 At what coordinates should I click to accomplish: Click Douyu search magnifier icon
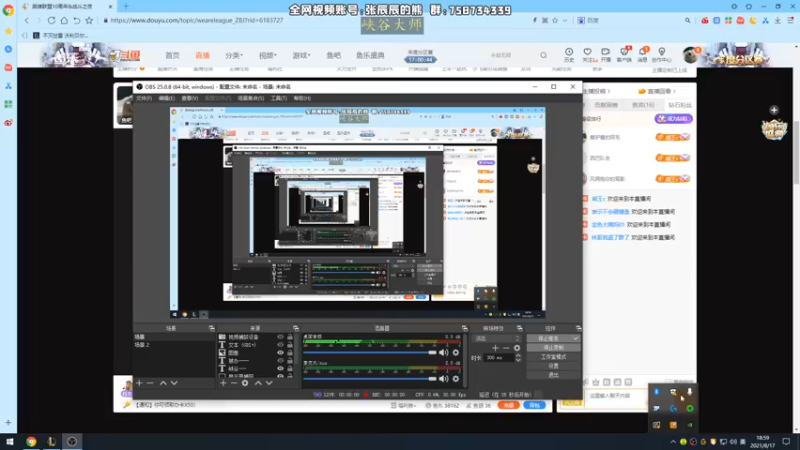(x=543, y=55)
